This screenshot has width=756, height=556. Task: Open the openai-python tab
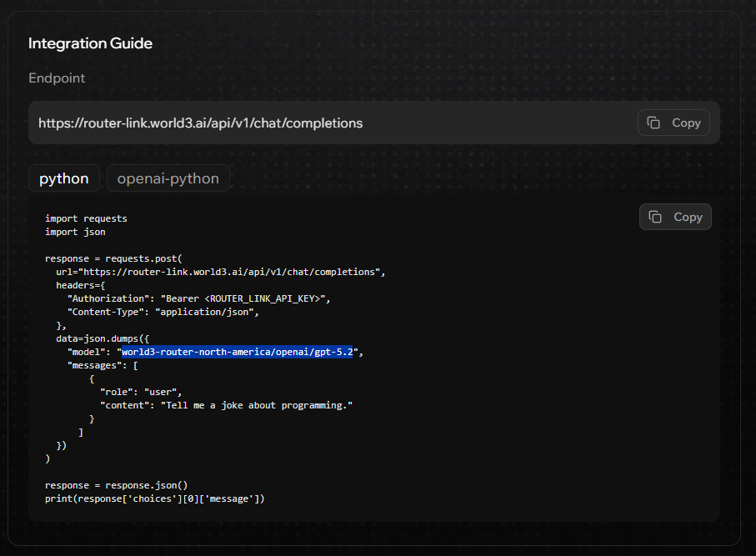point(168,178)
